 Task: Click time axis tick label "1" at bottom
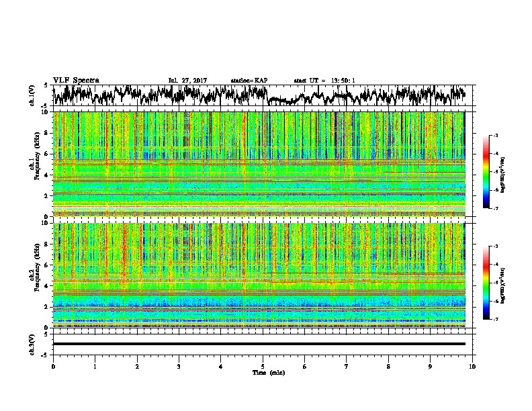(95, 366)
